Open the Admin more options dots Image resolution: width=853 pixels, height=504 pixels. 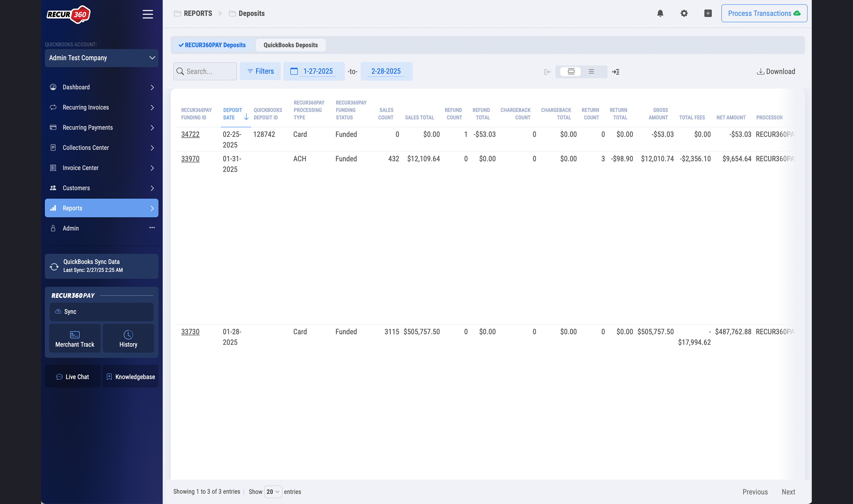pyautogui.click(x=152, y=228)
